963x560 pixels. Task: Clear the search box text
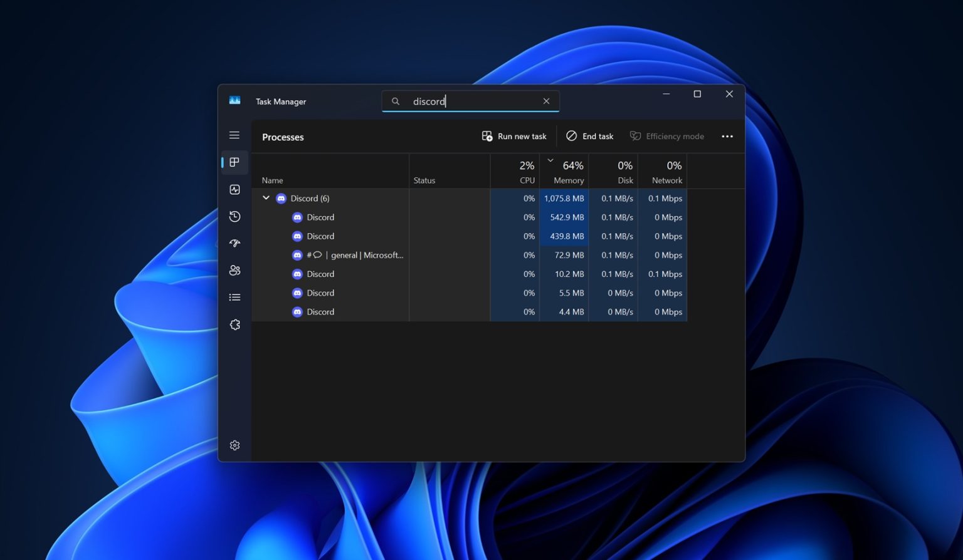coord(546,101)
